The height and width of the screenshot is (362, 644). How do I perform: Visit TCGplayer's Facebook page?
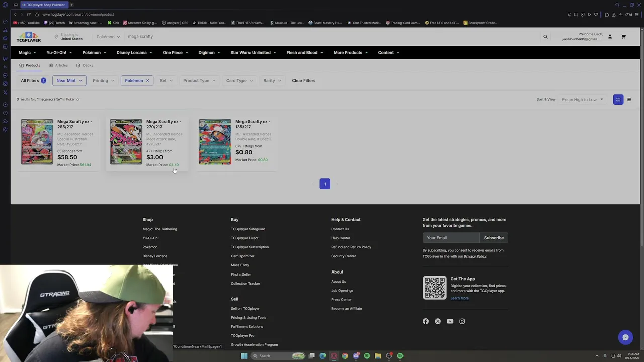click(x=426, y=321)
